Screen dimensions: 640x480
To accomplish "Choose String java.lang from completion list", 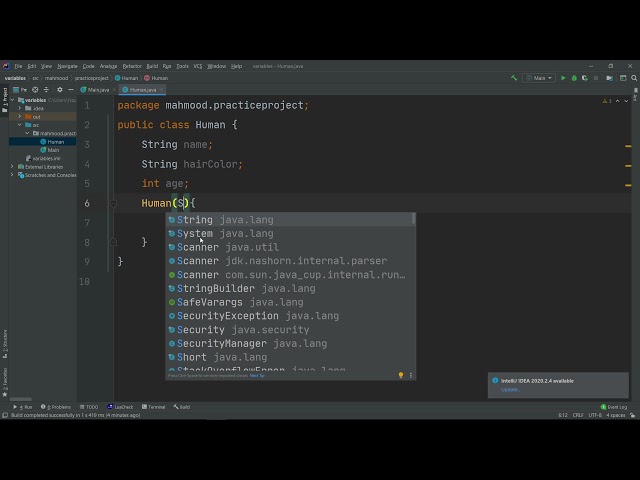I will tap(291, 220).
